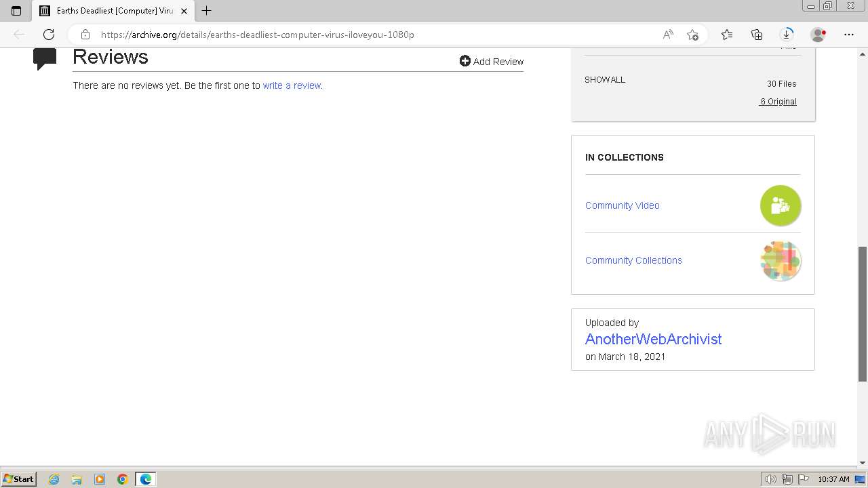Go back using the browser back arrow
Screen dimensions: 868x488
point(19,35)
